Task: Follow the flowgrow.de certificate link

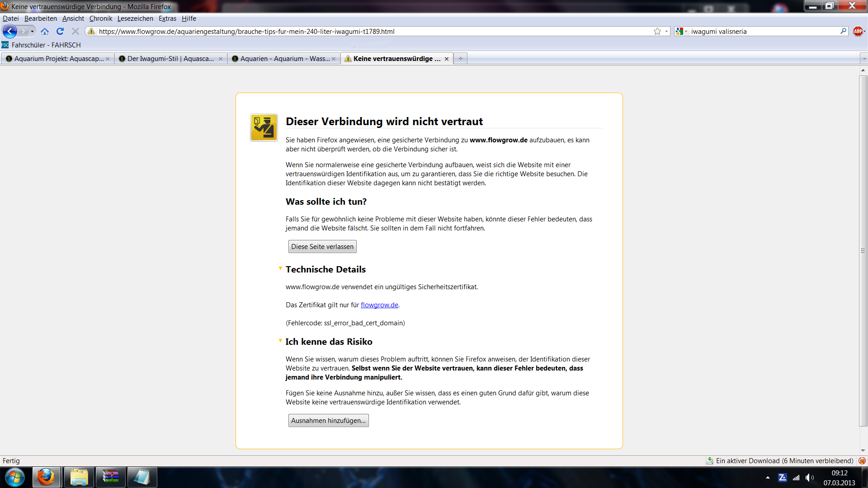Action: pyautogui.click(x=379, y=305)
